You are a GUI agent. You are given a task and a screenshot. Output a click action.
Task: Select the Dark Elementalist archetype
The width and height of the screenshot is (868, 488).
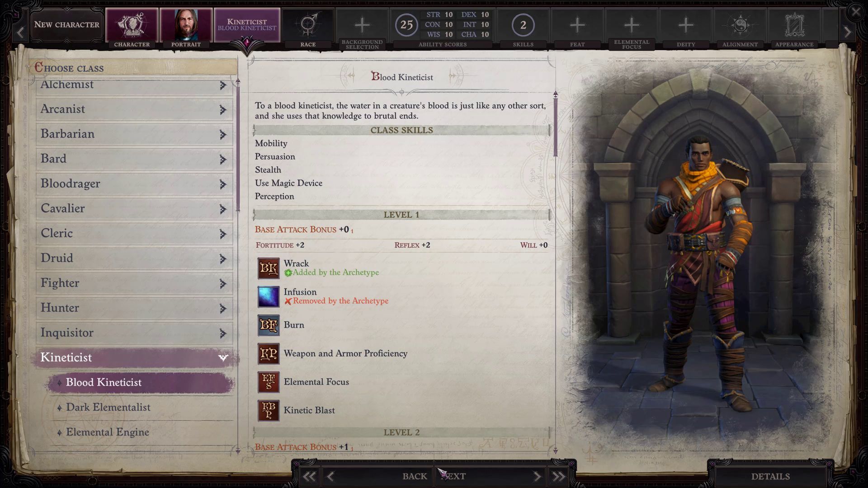pos(140,408)
